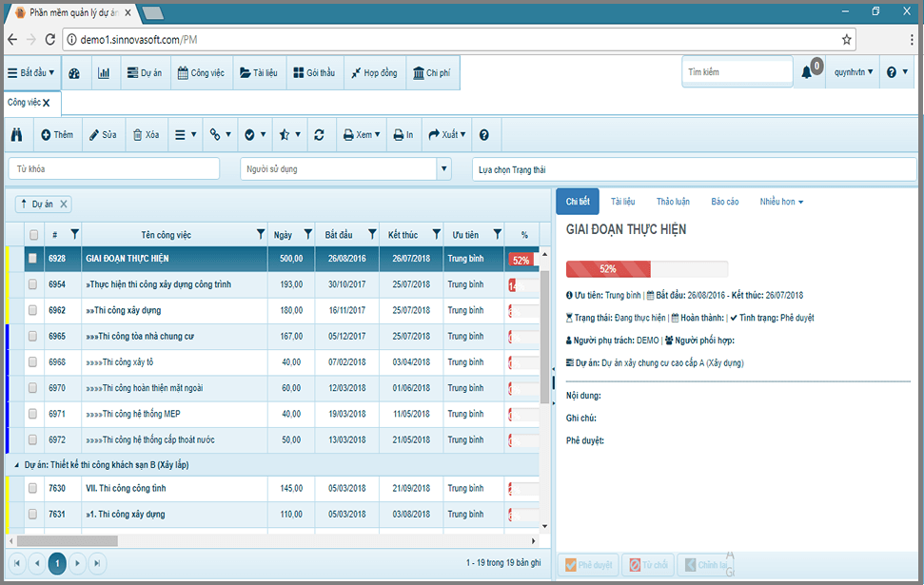Screen dimensions: 924x585
Task: Click the 52% progress bar in details
Action: point(647,269)
